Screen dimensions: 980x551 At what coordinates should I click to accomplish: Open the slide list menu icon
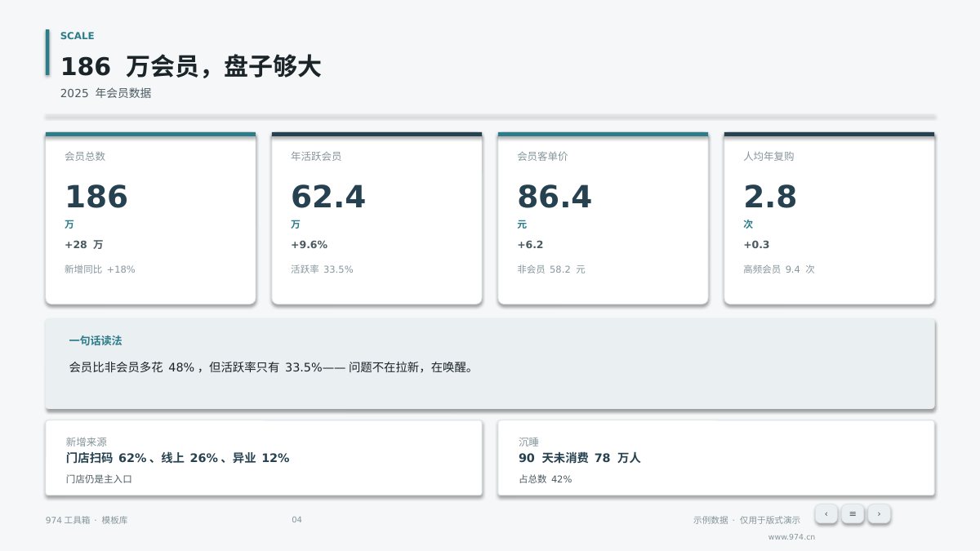click(x=853, y=513)
